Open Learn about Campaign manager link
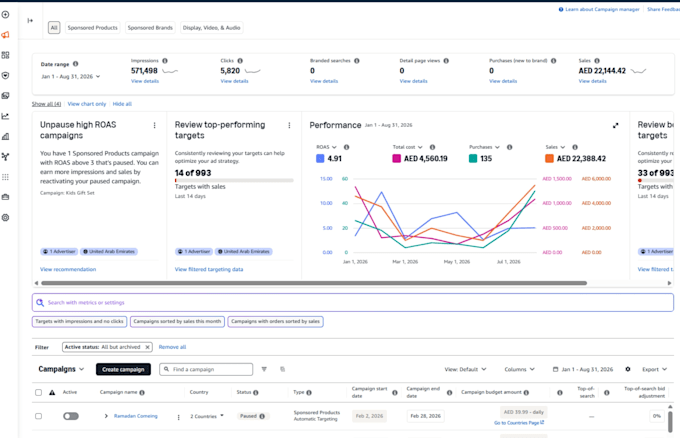 coord(602,9)
